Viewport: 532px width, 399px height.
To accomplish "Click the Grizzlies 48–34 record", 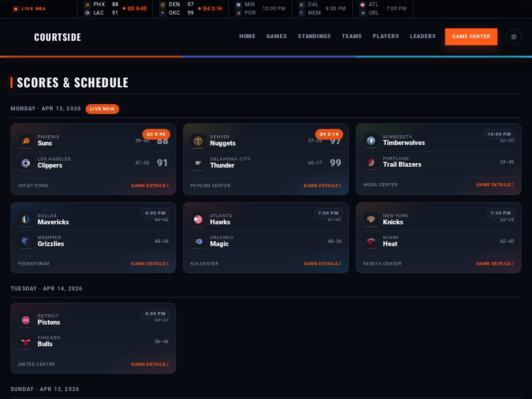I will [x=161, y=242].
